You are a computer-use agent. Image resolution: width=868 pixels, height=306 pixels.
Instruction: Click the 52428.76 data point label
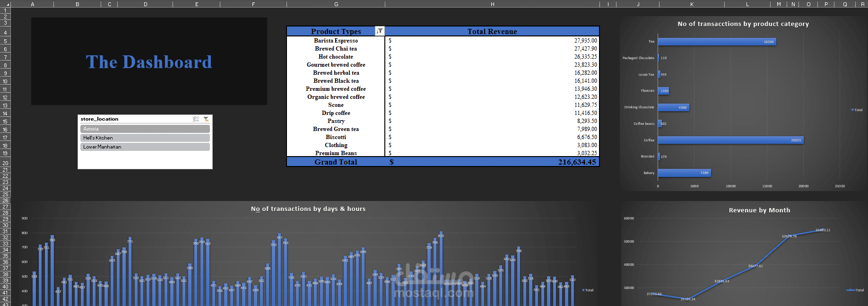(789, 236)
